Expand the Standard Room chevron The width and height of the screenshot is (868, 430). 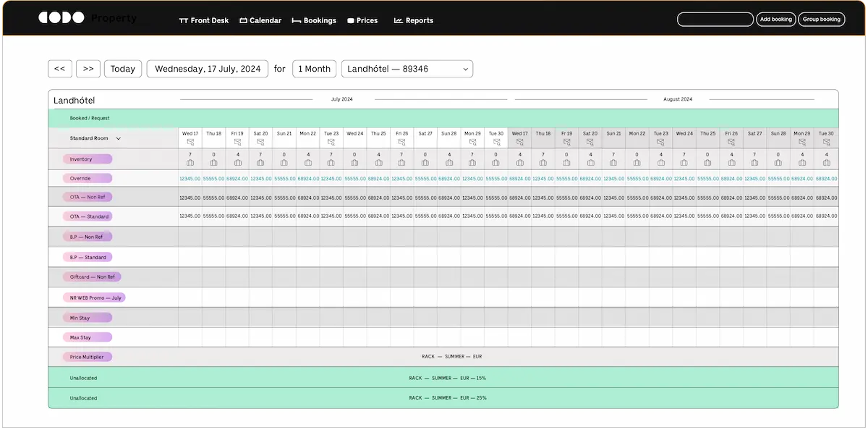tap(119, 138)
